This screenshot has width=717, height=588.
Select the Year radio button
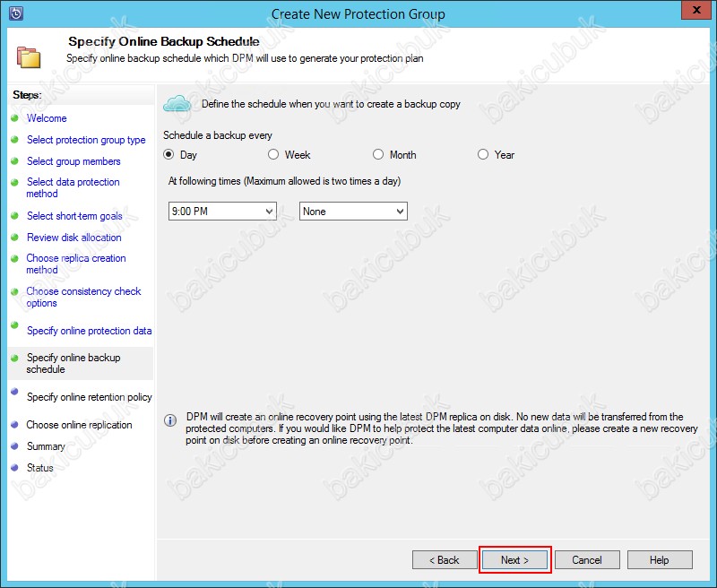click(x=483, y=154)
